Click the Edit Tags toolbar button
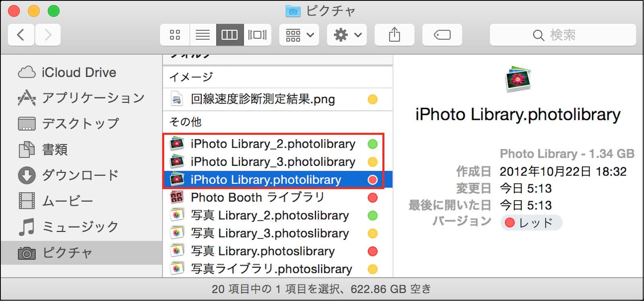This screenshot has width=644, height=301. 442,35
